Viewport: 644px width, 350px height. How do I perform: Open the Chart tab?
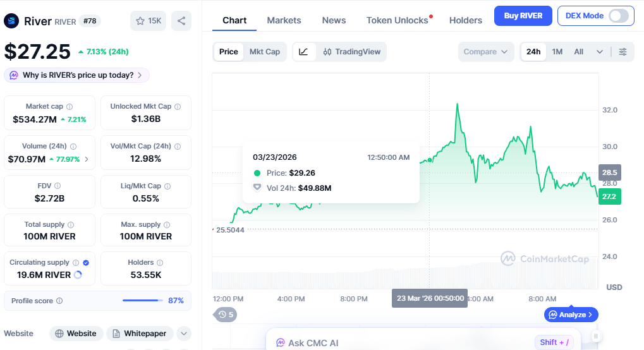pyautogui.click(x=234, y=20)
